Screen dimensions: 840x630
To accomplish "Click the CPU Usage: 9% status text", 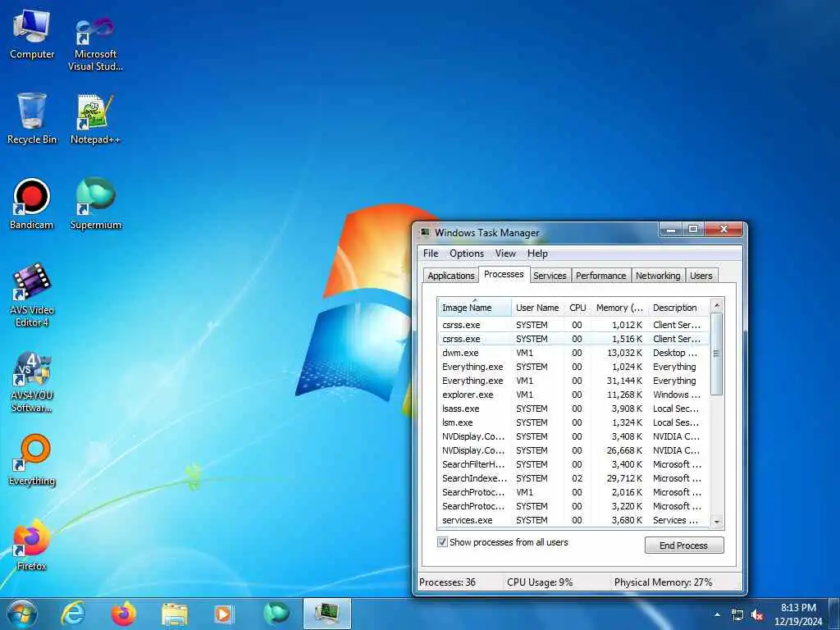I will tap(540, 582).
